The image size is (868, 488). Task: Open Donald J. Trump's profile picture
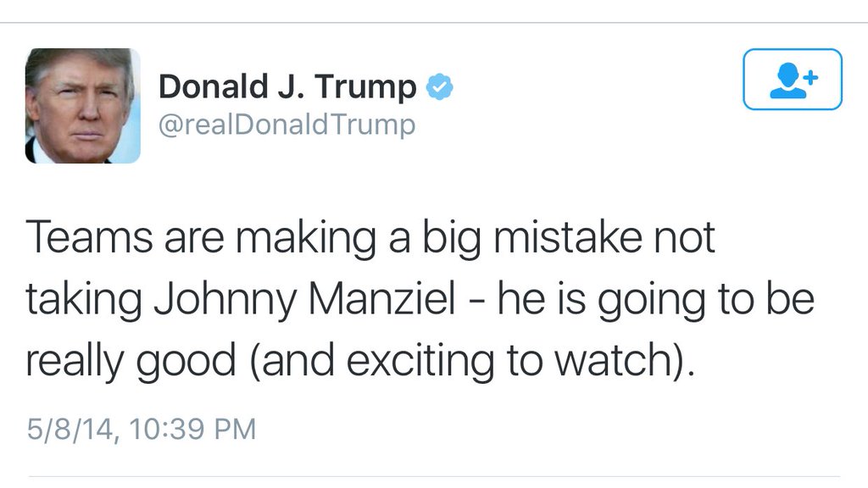(82, 106)
